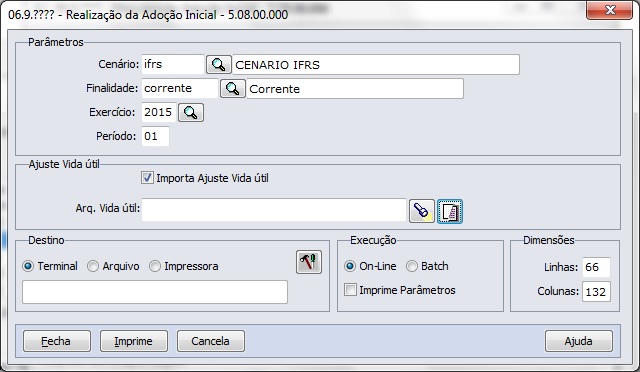The width and height of the screenshot is (640, 372).
Task: Choose On-Line execution mode
Action: point(350,266)
